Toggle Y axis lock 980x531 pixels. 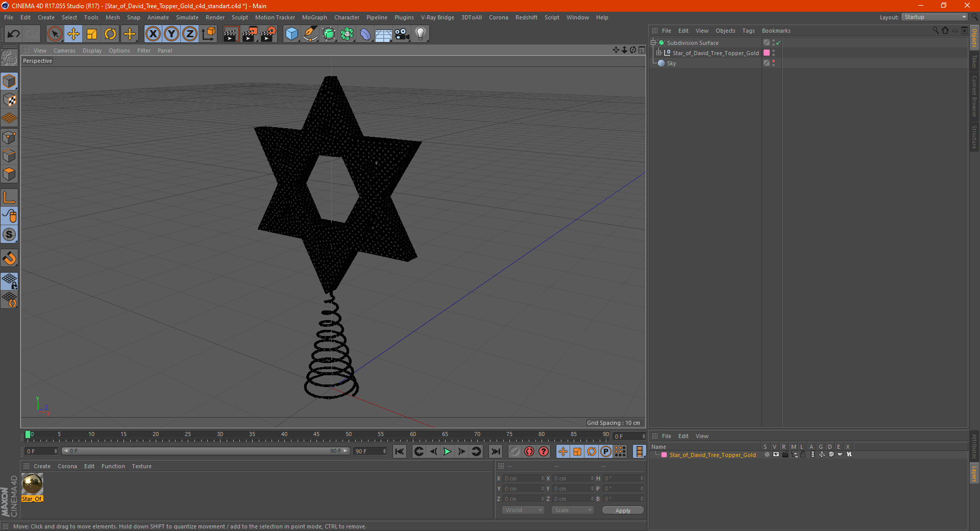click(x=171, y=34)
